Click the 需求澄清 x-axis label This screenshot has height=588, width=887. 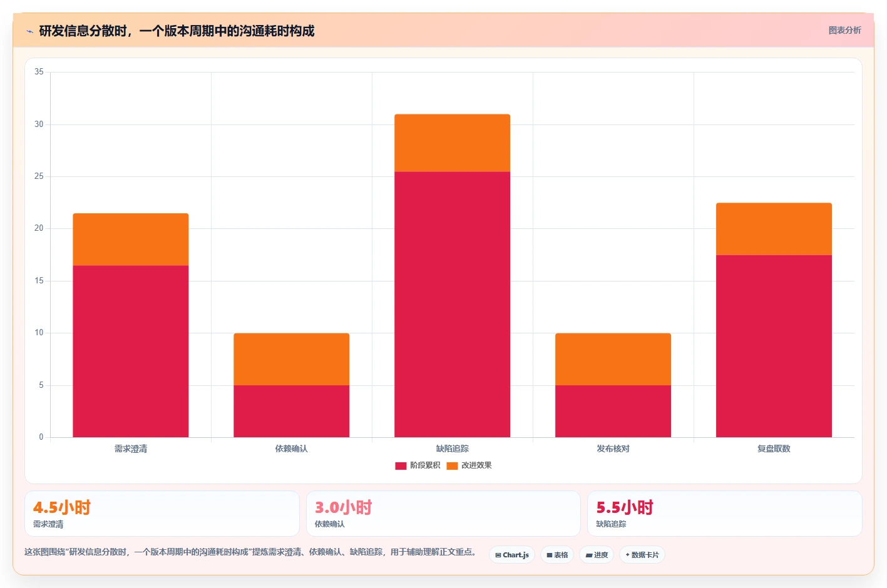pyautogui.click(x=131, y=449)
